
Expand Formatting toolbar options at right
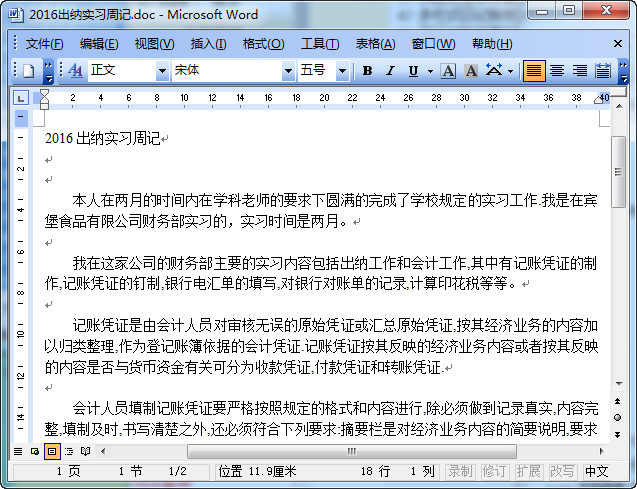point(623,71)
